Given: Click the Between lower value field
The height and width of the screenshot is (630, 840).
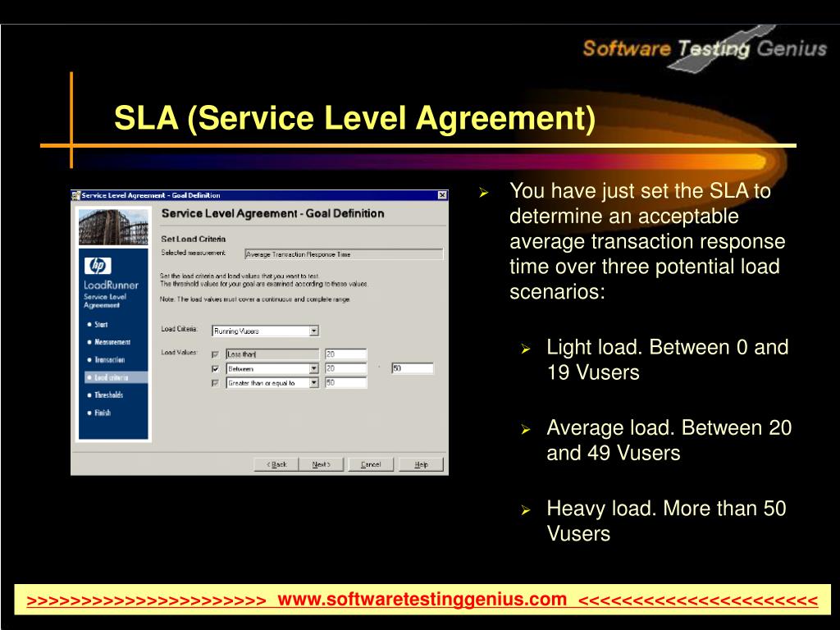Looking at the screenshot, I should pos(345,368).
